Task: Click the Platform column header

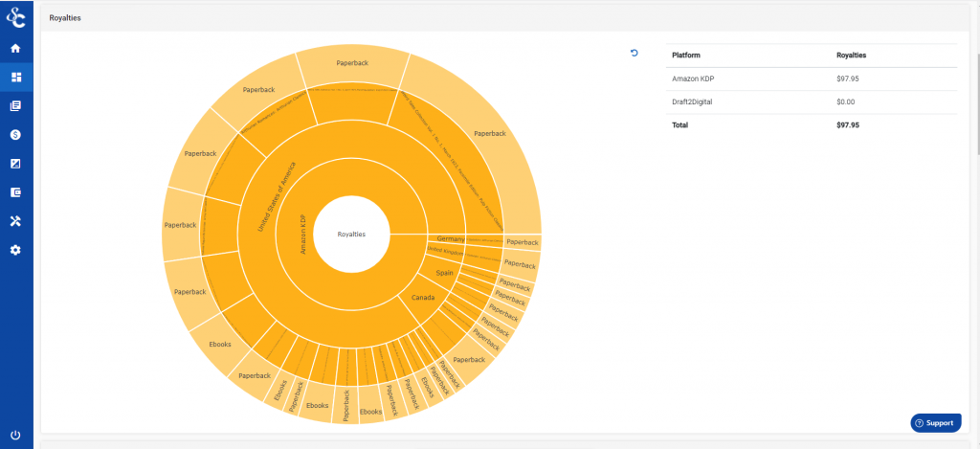Action: click(x=687, y=56)
